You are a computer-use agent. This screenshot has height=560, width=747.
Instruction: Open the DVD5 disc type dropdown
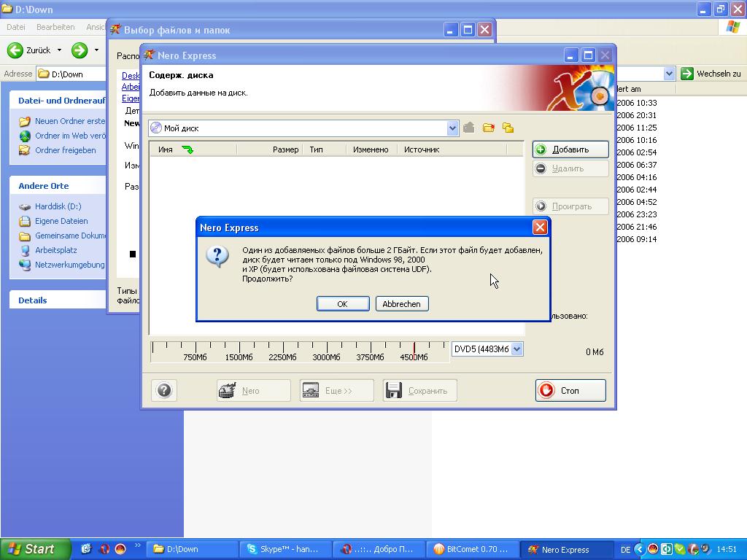pyautogui.click(x=517, y=349)
